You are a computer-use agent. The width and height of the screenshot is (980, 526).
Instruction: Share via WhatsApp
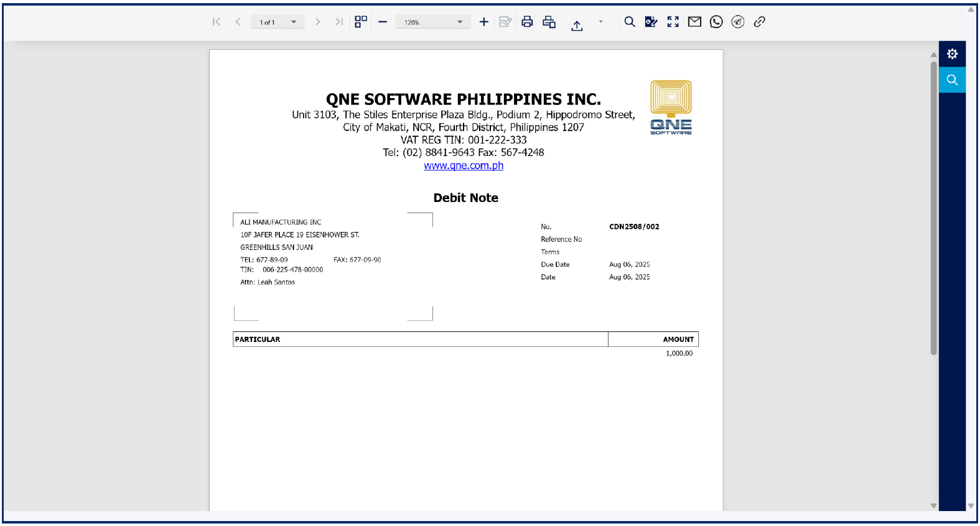pyautogui.click(x=716, y=22)
